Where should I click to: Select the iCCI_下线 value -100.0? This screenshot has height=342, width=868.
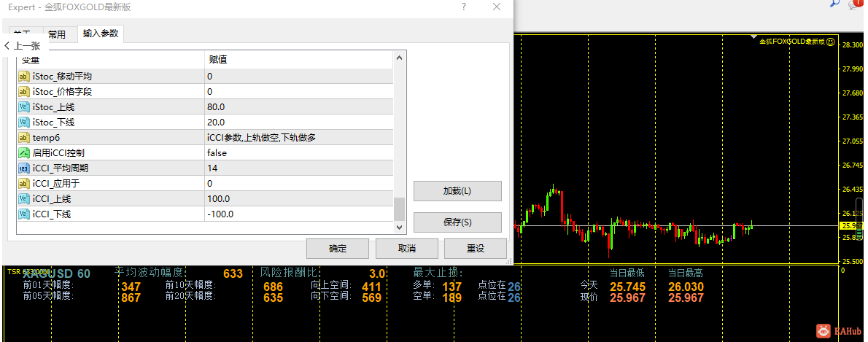[220, 214]
